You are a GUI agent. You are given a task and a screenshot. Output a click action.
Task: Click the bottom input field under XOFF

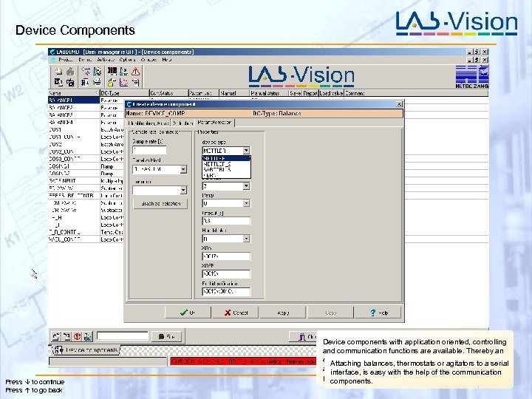(x=226, y=291)
